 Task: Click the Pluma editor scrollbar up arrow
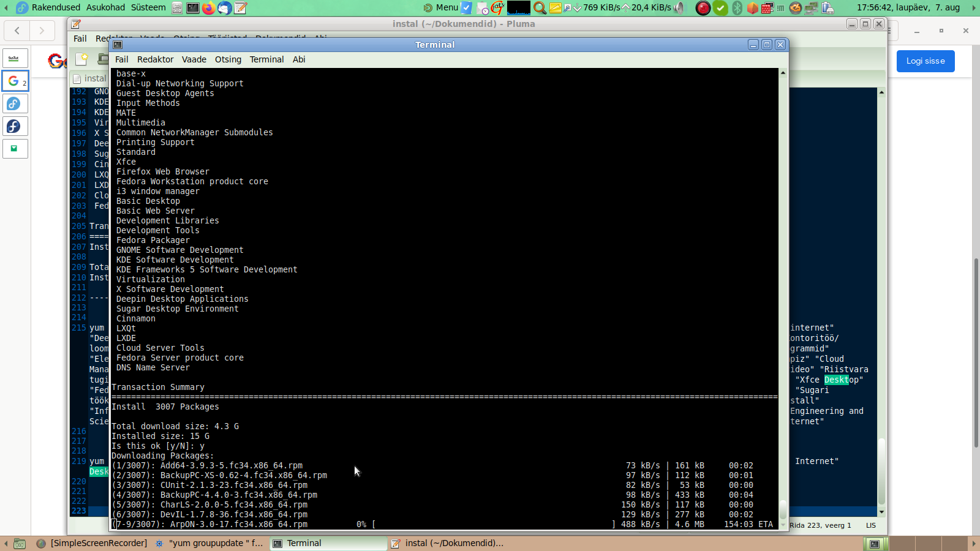click(x=881, y=92)
